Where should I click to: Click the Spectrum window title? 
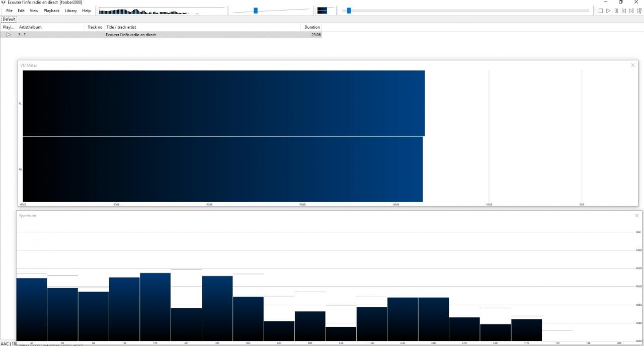[x=28, y=216]
